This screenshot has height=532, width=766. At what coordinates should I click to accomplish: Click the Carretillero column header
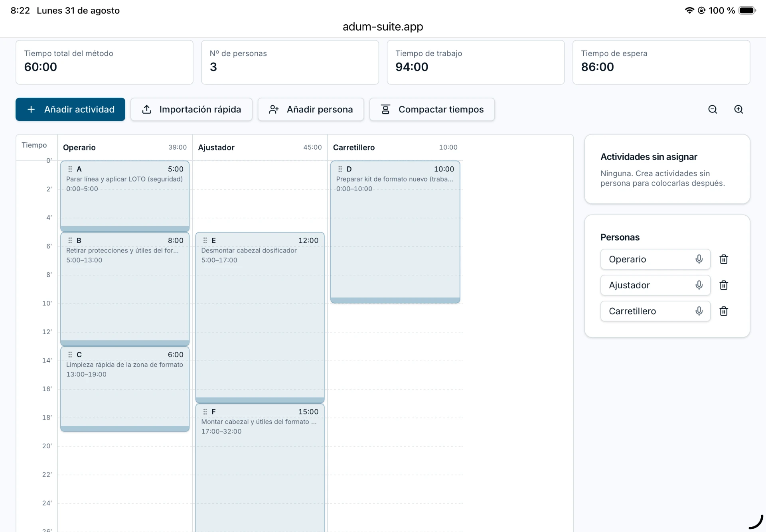(x=395, y=148)
